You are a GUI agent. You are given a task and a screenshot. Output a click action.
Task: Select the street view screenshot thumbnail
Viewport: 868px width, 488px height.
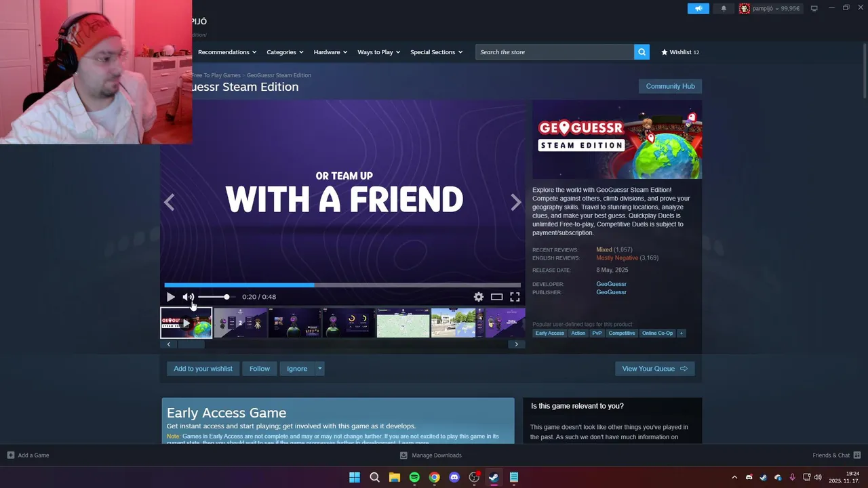[x=457, y=323]
